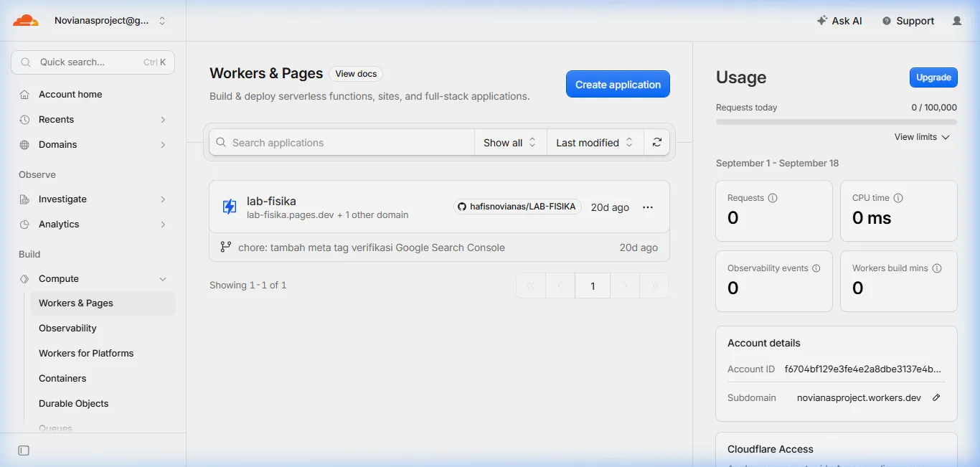Image resolution: width=980 pixels, height=467 pixels.
Task: Expand the Investigate chevron
Action: (163, 199)
